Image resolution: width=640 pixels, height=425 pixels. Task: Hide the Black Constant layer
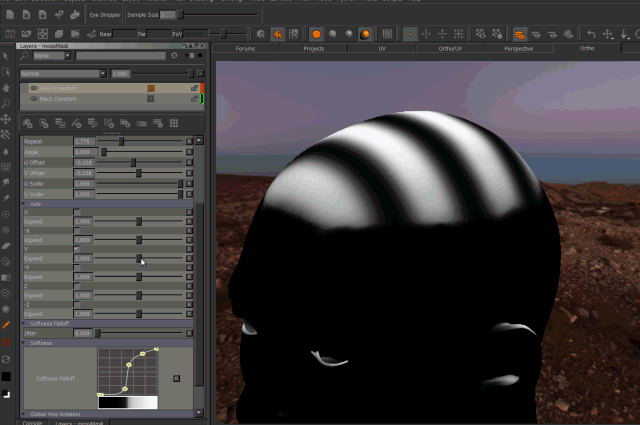pyautogui.click(x=35, y=99)
